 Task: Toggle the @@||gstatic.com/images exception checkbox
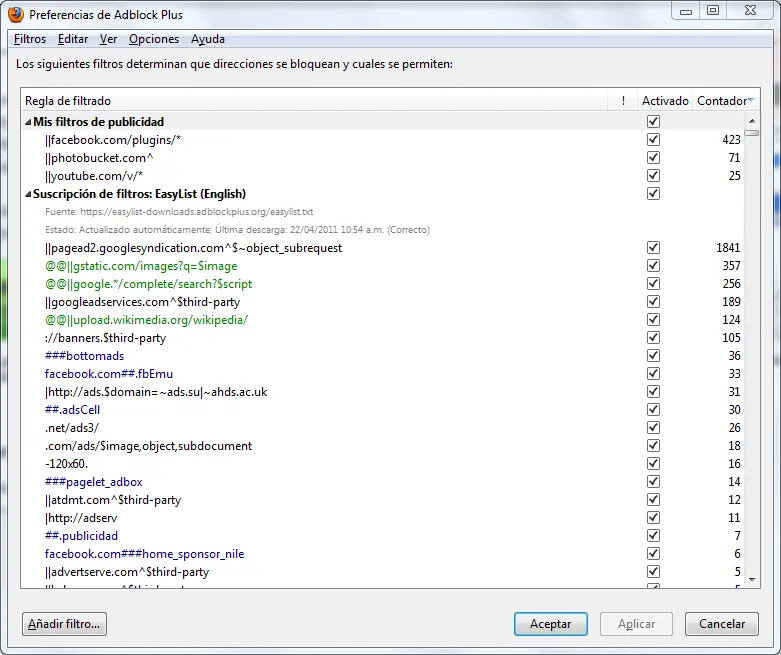pos(653,265)
